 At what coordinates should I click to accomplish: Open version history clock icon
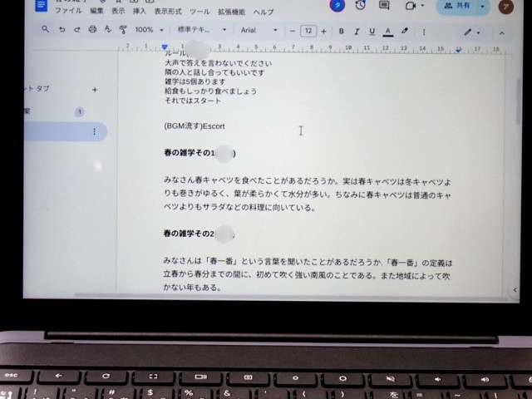pyautogui.click(x=360, y=5)
